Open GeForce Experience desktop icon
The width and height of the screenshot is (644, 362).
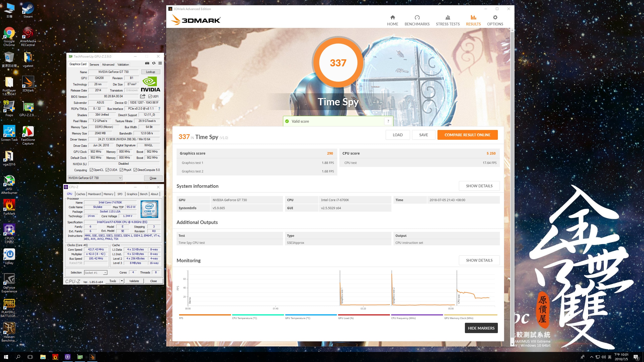pos(9,283)
